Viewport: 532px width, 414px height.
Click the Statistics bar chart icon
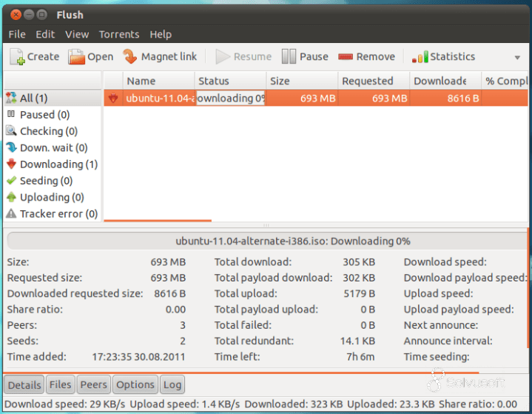(x=420, y=57)
